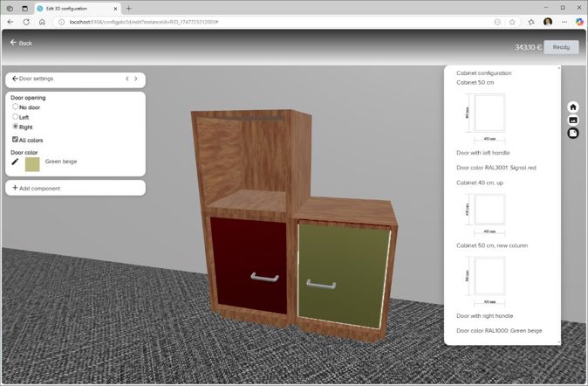Select the No door option
The image size is (588, 386).
pyautogui.click(x=16, y=107)
